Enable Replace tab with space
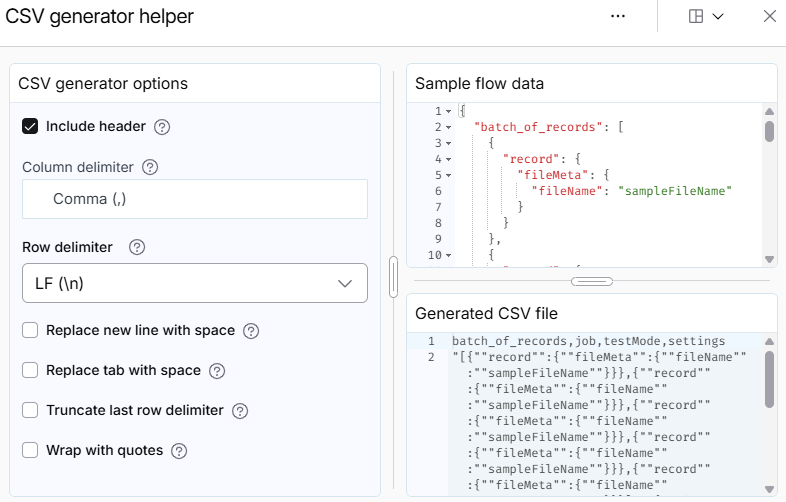 coord(30,370)
